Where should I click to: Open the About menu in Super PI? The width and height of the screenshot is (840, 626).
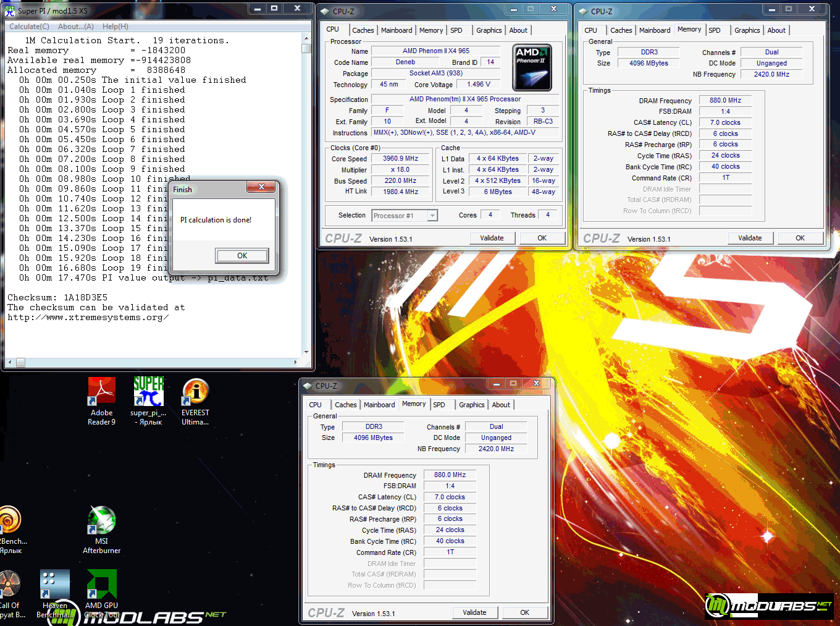coord(76,27)
